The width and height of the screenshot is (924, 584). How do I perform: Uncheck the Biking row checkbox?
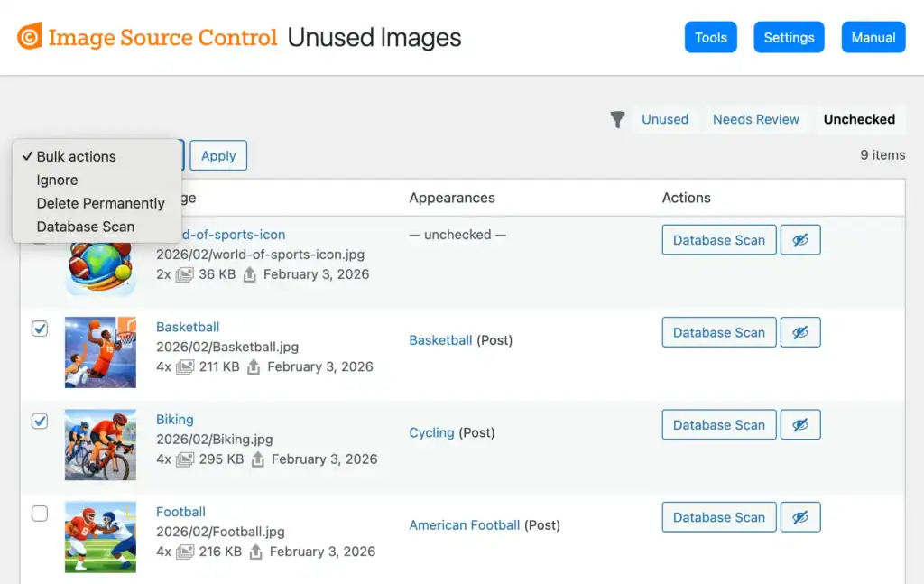(40, 421)
